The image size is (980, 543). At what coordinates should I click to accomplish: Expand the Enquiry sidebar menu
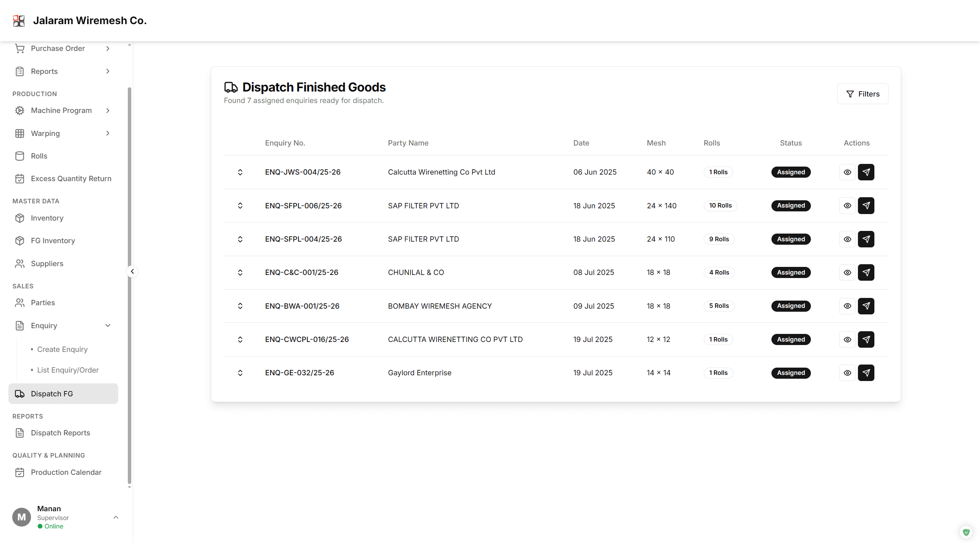(x=108, y=325)
